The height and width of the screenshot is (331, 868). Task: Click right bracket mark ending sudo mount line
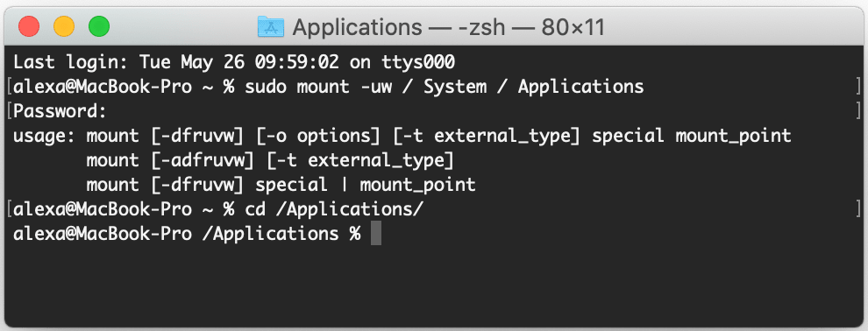(857, 87)
